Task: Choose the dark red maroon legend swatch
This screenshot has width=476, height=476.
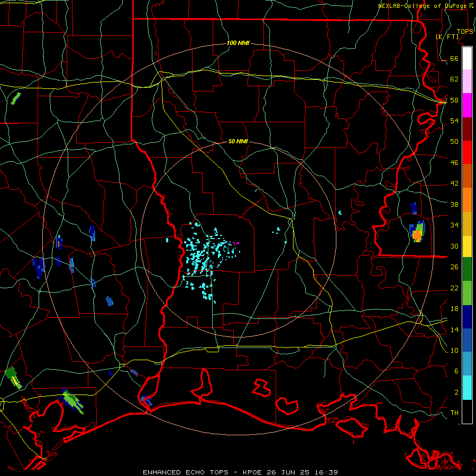Action: click(x=467, y=129)
